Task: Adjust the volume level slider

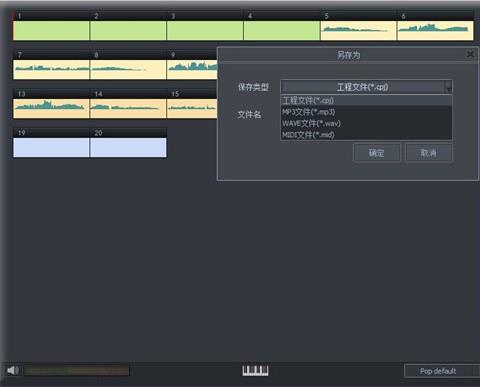Action: coord(76,370)
